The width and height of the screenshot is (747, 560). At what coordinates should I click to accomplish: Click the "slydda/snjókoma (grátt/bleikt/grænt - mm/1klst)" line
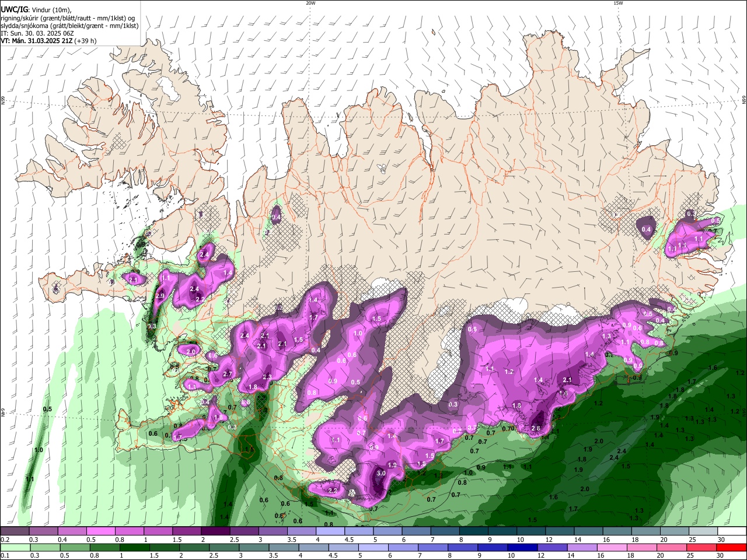[69, 26]
